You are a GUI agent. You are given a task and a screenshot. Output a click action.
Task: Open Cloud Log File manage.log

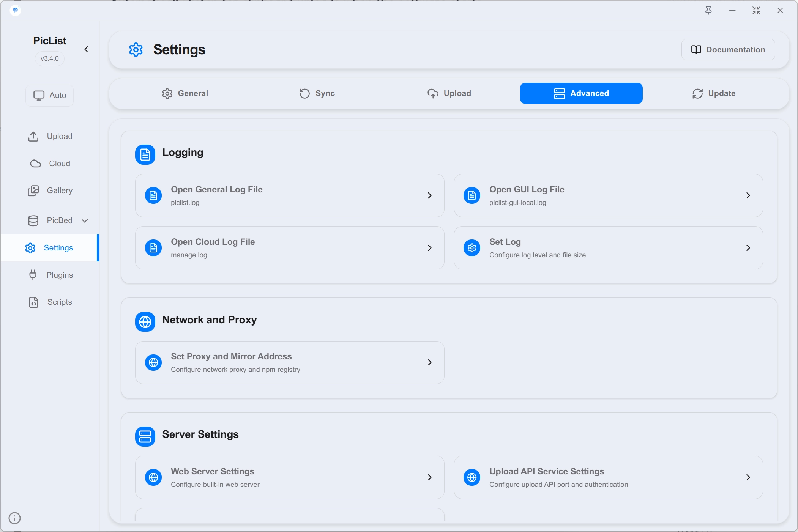pyautogui.click(x=290, y=248)
